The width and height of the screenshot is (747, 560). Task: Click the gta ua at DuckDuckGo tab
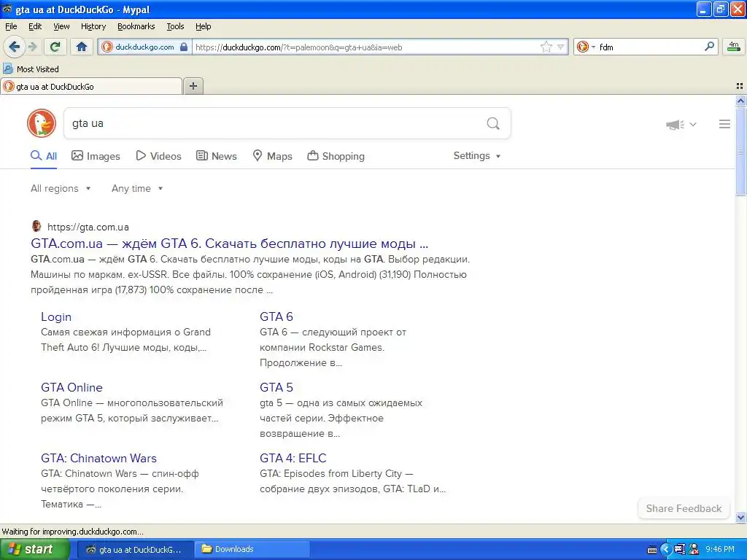pyautogui.click(x=91, y=86)
